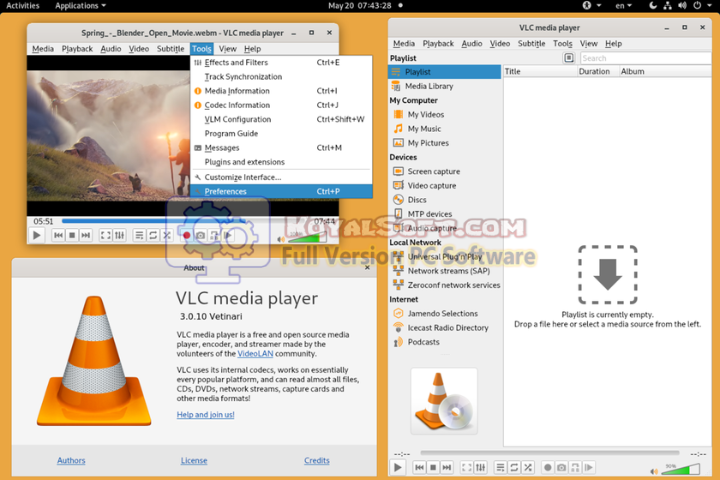This screenshot has height=480, width=720.
Task: Open License in the About dialog
Action: pyautogui.click(x=194, y=461)
